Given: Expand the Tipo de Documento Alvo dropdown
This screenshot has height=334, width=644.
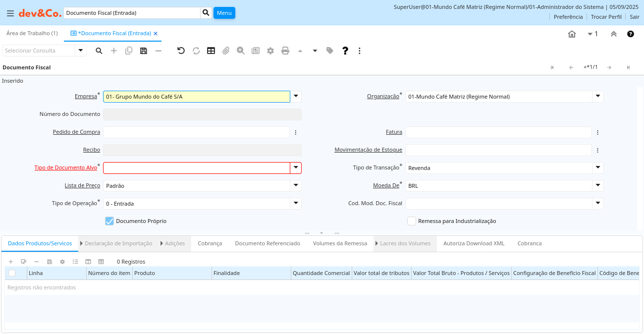Looking at the screenshot, I should [296, 168].
